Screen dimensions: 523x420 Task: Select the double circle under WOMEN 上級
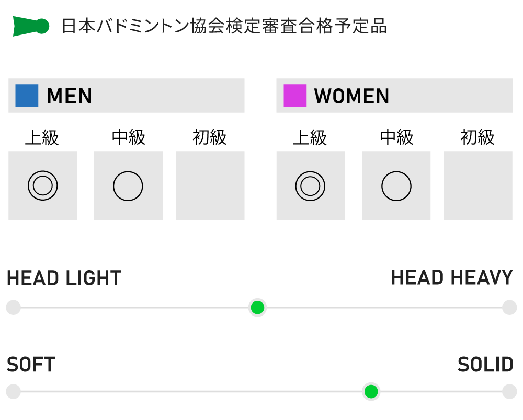pyautogui.click(x=310, y=185)
